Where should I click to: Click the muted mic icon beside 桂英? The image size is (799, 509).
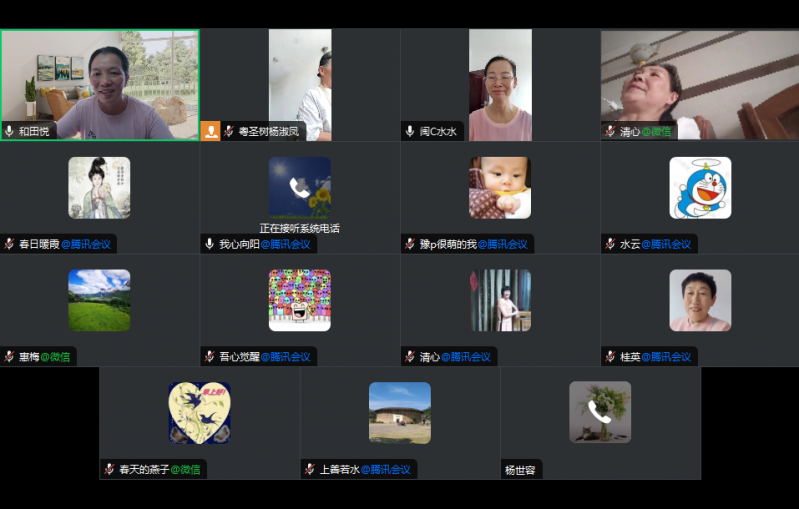click(610, 357)
